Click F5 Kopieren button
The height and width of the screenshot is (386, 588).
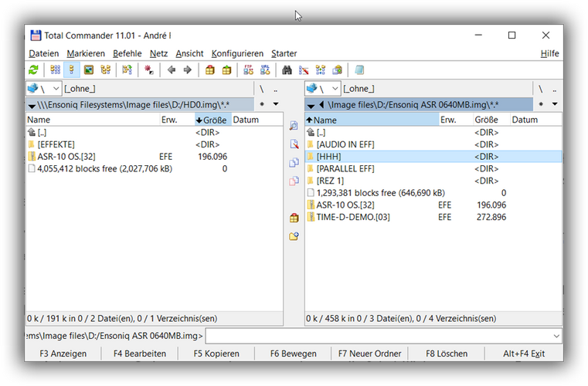click(x=216, y=354)
